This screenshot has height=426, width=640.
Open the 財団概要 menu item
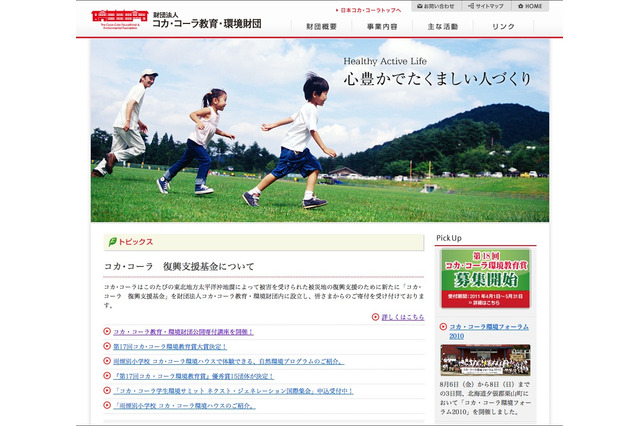[x=322, y=27]
